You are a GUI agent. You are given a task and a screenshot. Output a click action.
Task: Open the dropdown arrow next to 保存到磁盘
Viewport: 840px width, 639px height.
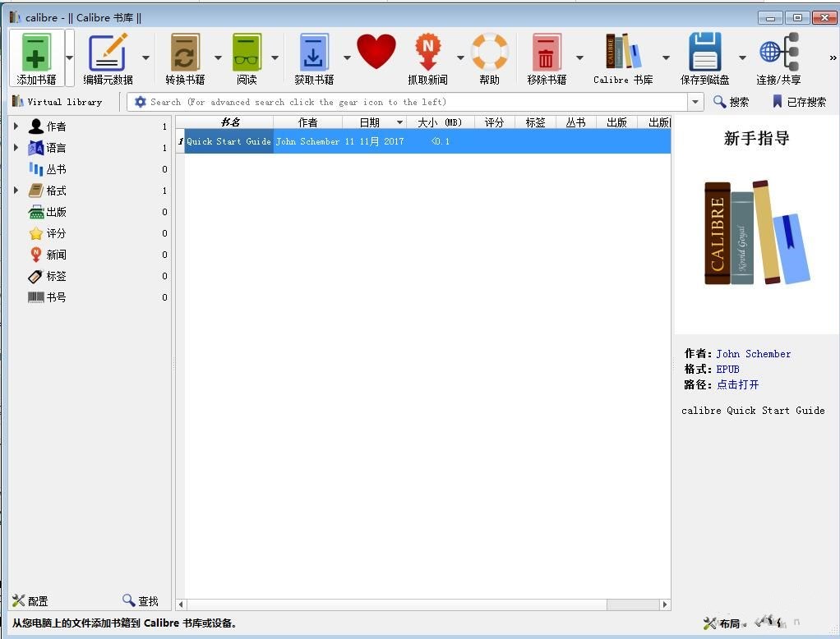pyautogui.click(x=742, y=57)
